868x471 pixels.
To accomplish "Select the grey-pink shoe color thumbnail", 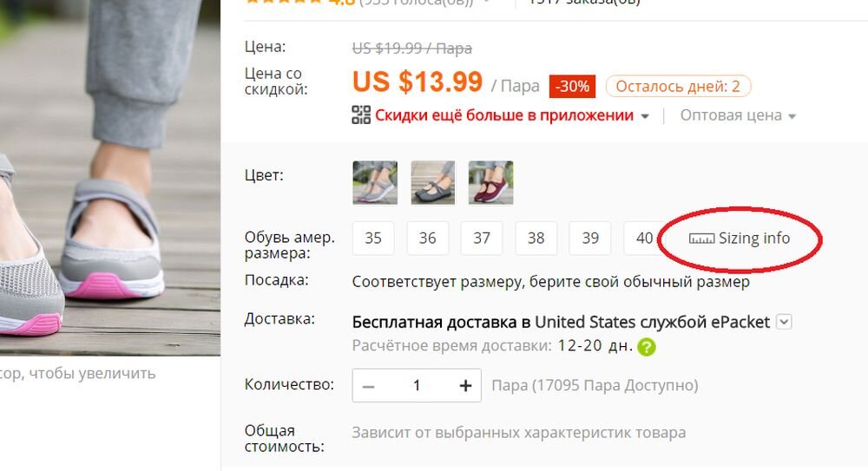I will pyautogui.click(x=375, y=183).
